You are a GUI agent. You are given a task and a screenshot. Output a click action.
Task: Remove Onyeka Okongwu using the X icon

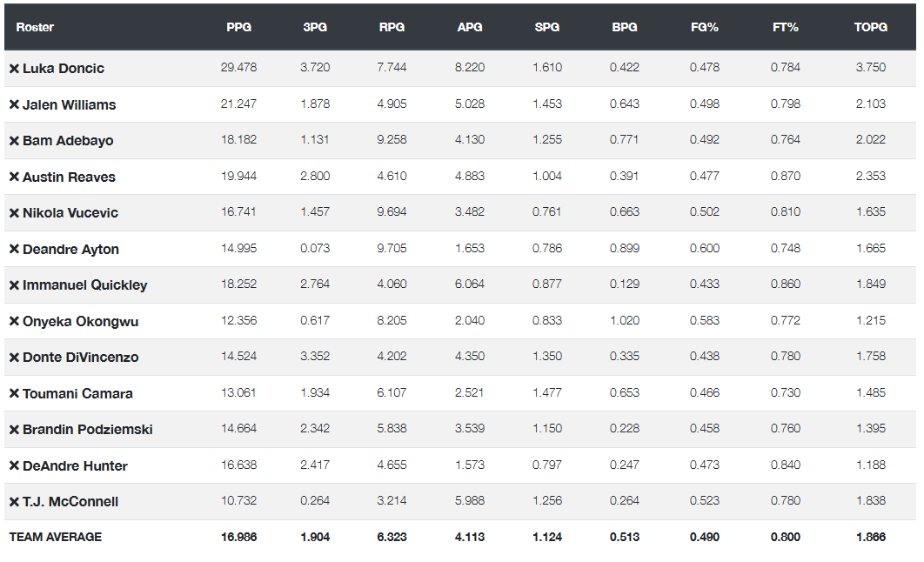click(14, 322)
